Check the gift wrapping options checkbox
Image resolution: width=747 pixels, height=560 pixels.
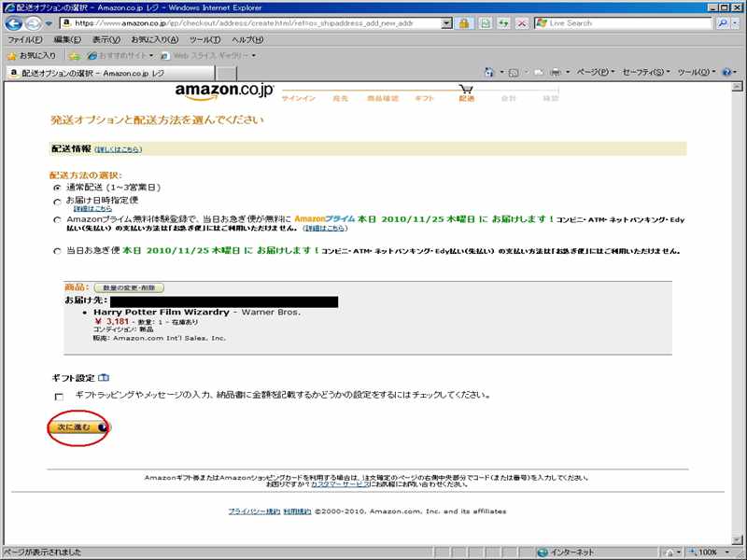click(59, 397)
